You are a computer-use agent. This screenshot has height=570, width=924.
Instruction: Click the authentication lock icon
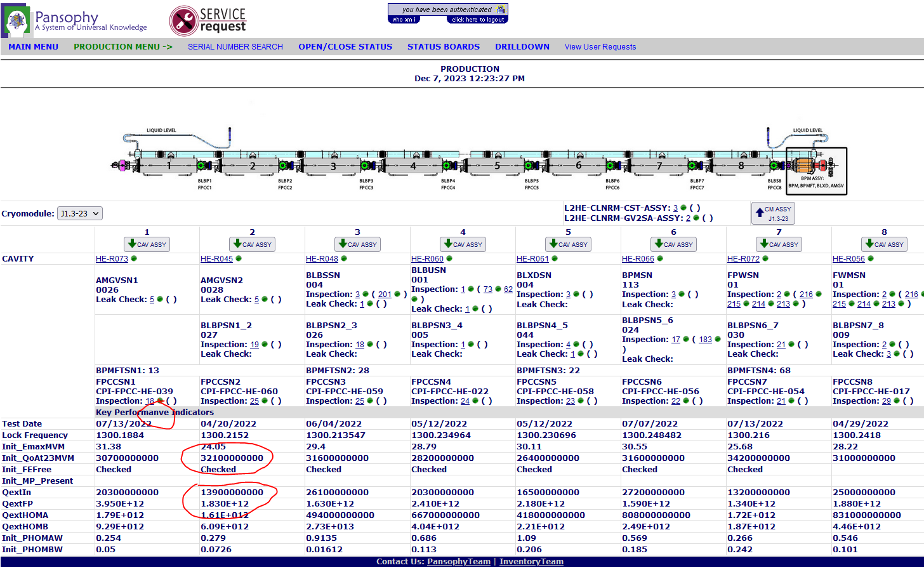501,10
